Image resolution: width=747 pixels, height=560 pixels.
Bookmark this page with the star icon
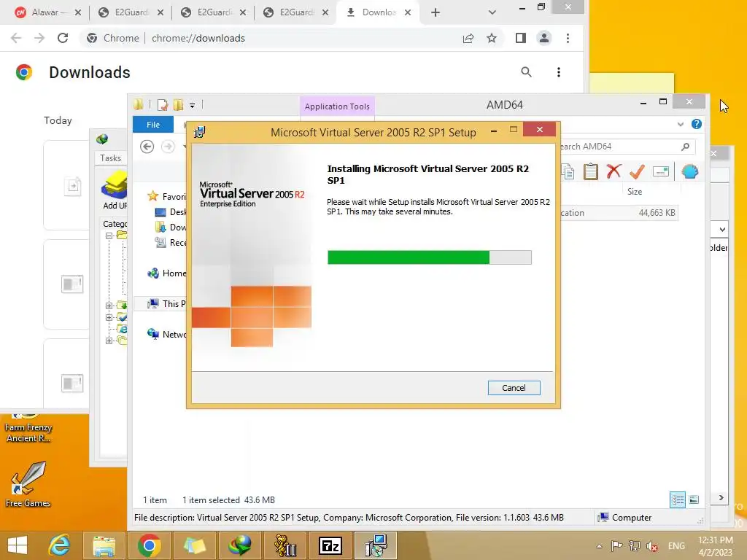pyautogui.click(x=492, y=38)
